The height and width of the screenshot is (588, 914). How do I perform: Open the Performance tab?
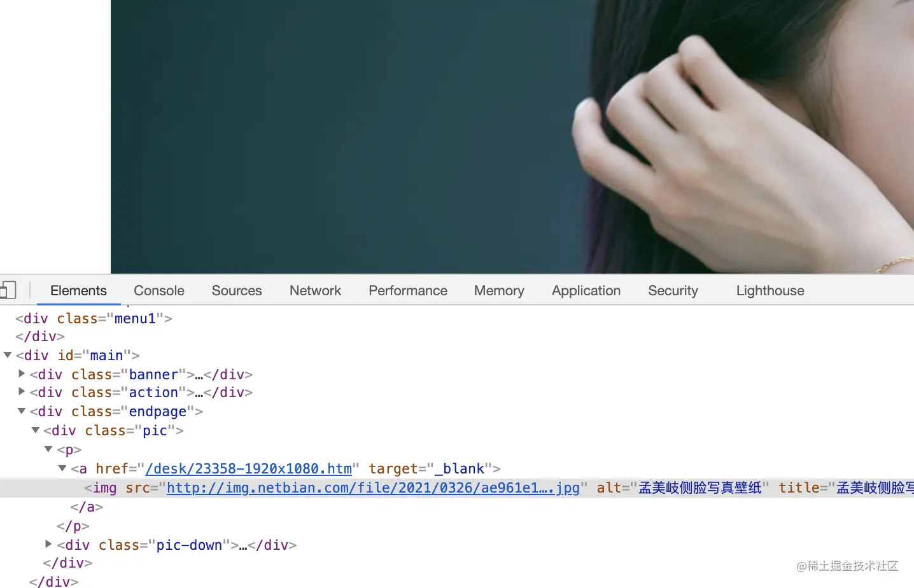[408, 291]
